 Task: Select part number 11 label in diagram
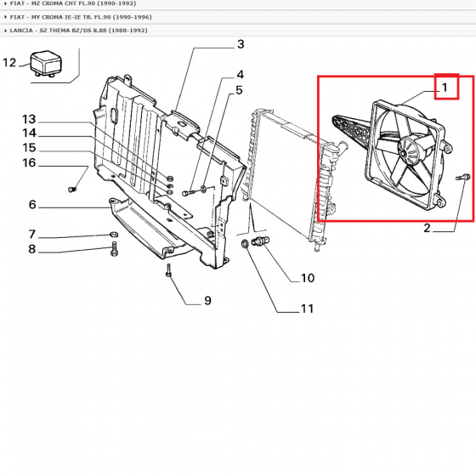coord(307,309)
